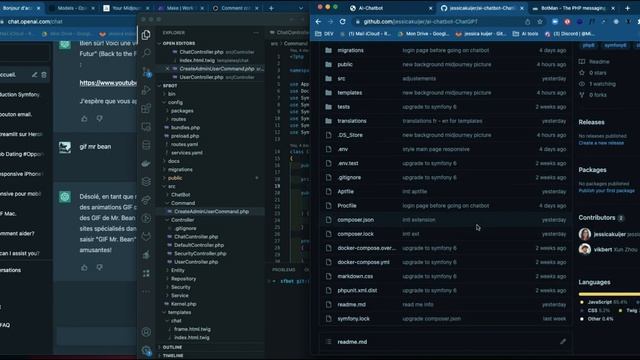Expand the Repository folder in Explorer
The width and height of the screenshot is (640, 360).
183,279
